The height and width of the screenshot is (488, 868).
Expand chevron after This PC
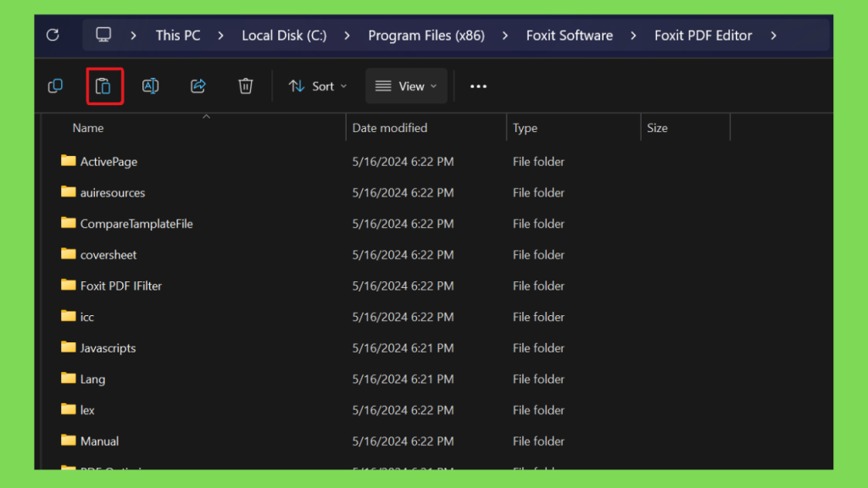(221, 36)
